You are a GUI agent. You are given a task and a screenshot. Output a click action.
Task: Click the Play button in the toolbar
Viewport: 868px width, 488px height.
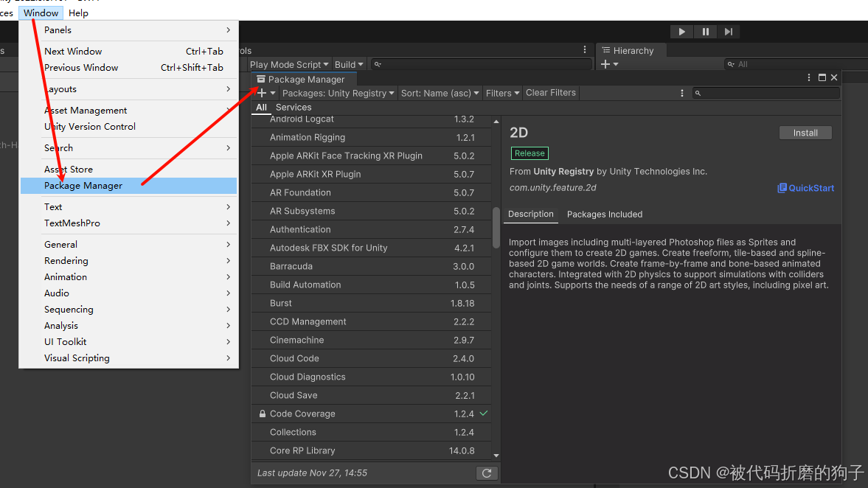pyautogui.click(x=681, y=32)
